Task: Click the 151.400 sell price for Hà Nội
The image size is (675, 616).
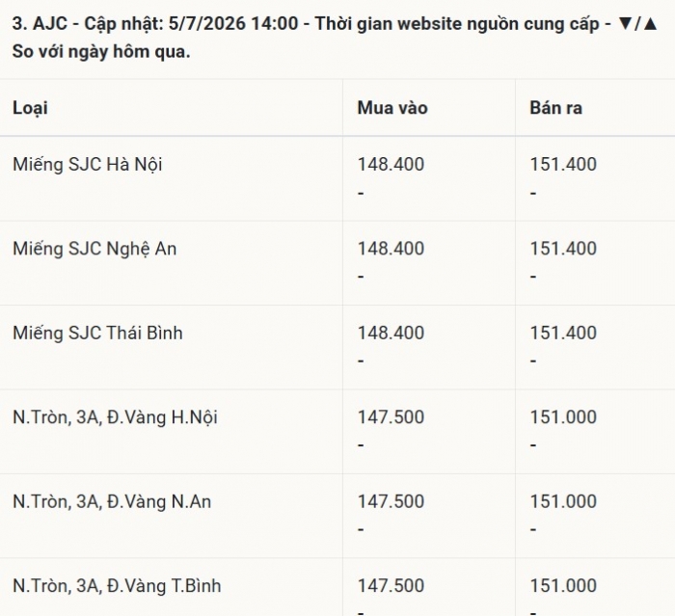Action: 563,165
